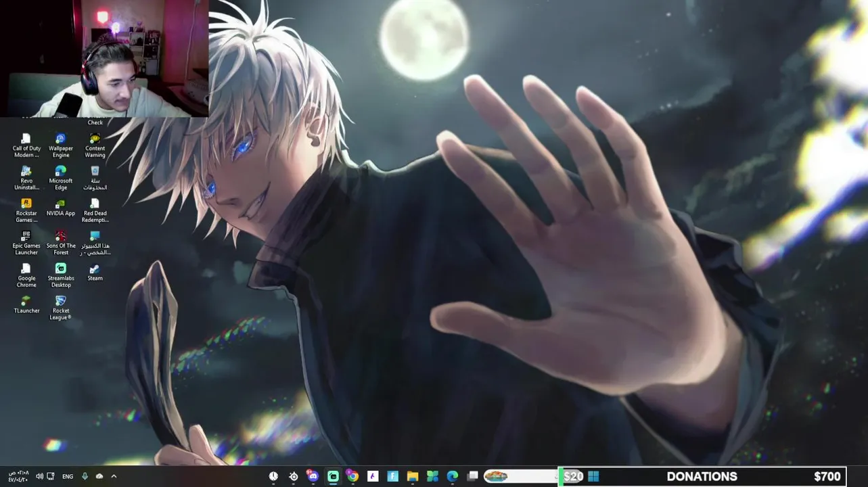Select the Epic Games Launcher desktop icon

click(26, 243)
